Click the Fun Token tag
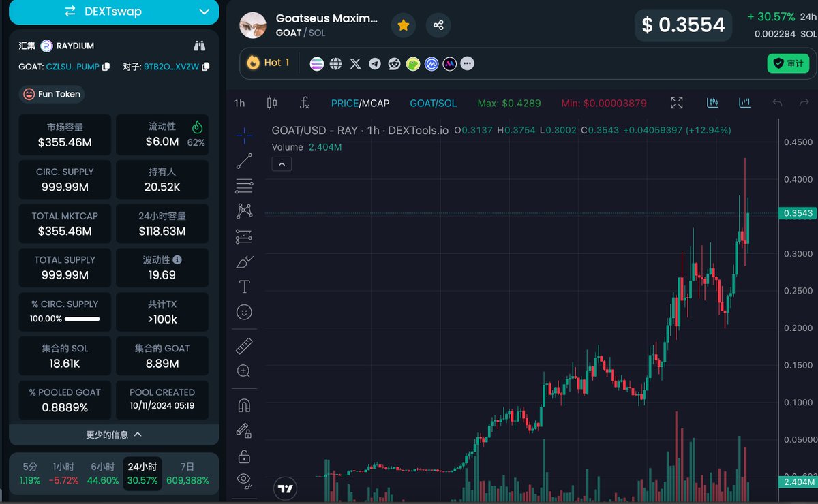 tap(52, 94)
